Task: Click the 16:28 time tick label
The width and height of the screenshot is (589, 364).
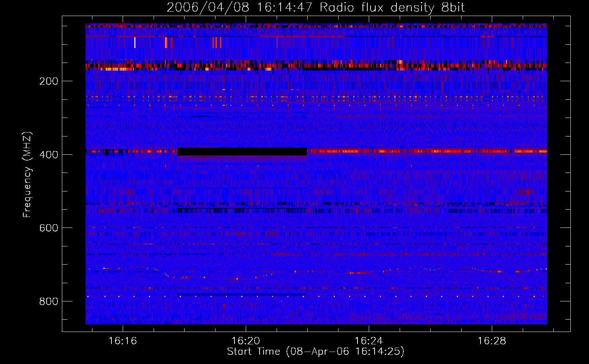Action: pos(492,341)
